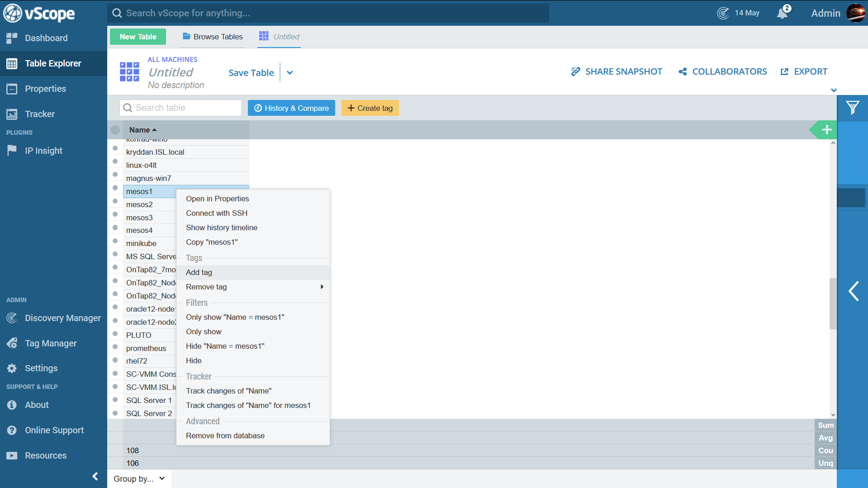868x488 pixels.
Task: Open the discovery status radar icon
Action: tap(723, 13)
